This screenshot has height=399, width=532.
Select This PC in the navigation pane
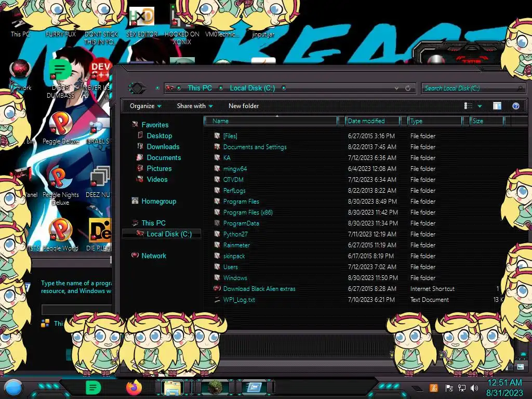click(153, 223)
